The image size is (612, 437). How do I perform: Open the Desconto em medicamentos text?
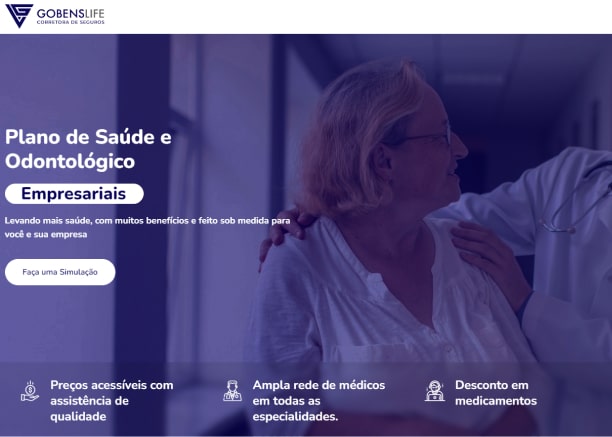(496, 393)
